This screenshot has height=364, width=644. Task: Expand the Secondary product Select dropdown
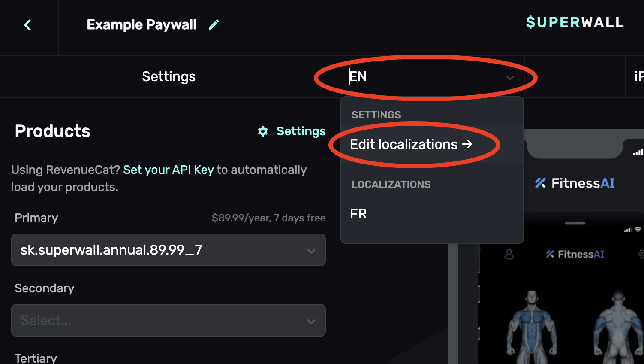coord(169,320)
